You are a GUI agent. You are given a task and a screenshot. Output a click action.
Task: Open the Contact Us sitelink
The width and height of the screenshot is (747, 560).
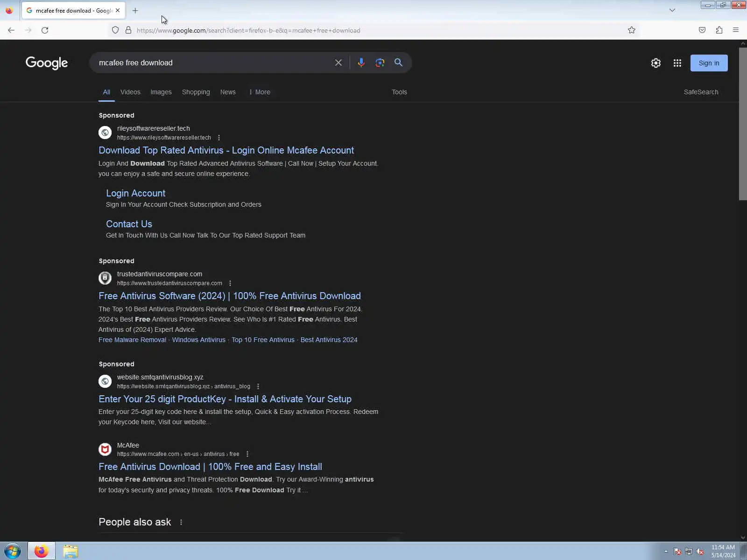[x=129, y=224]
